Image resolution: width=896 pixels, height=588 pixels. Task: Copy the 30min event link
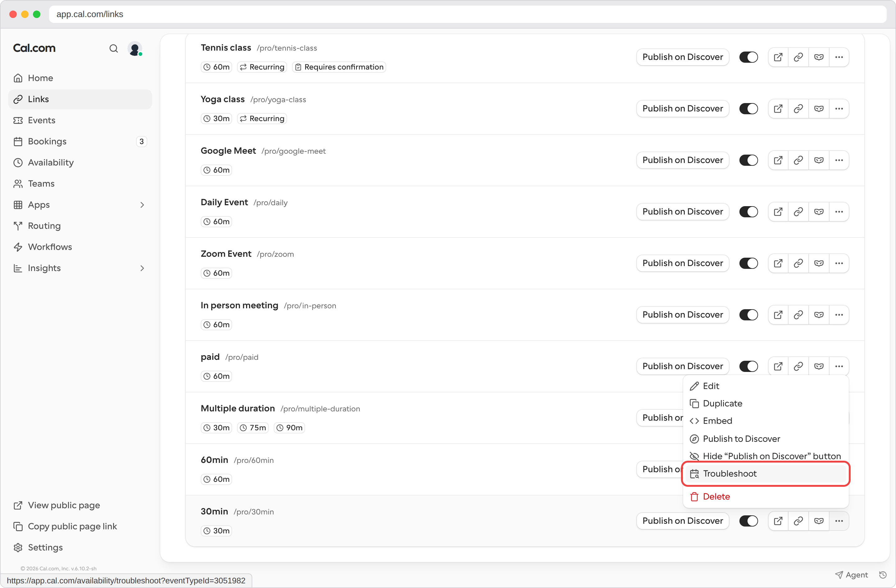coord(798,521)
